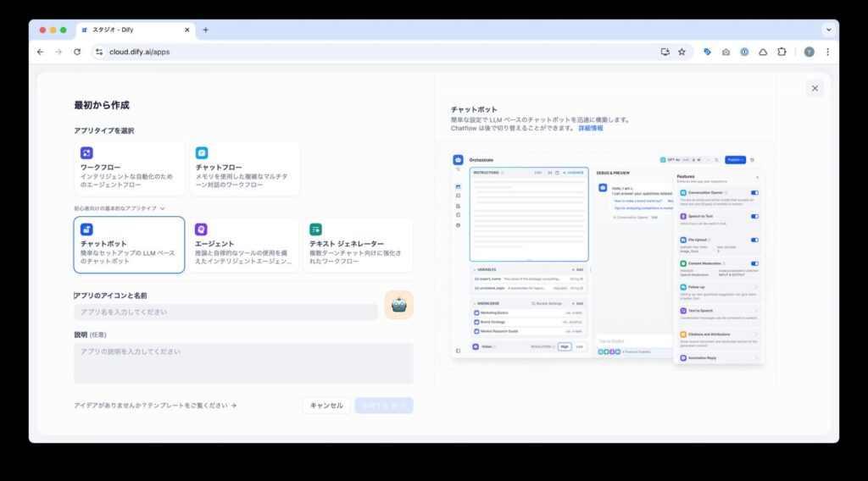Close the create app dialog with X
The height and width of the screenshot is (481, 868).
[815, 88]
